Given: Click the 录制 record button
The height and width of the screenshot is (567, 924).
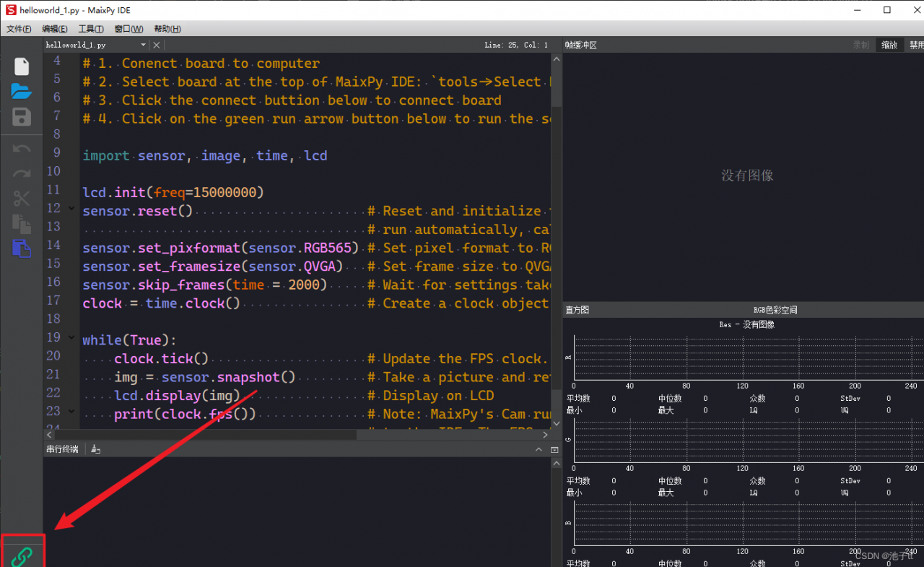Looking at the screenshot, I should tap(861, 45).
